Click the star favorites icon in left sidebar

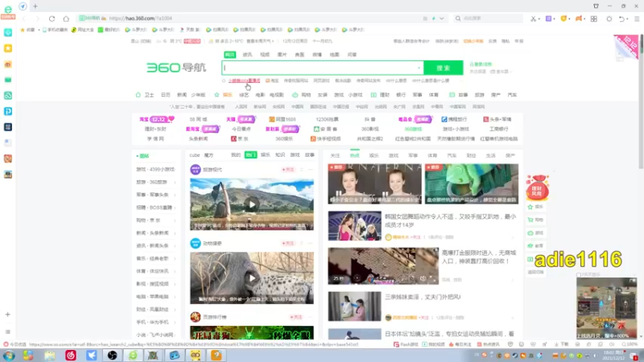8,48
